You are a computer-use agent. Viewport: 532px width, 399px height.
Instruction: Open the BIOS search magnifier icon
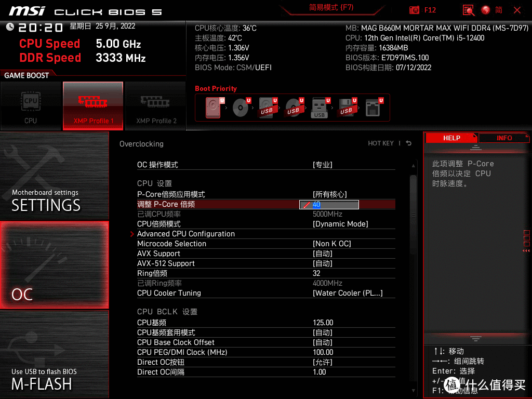469,10
